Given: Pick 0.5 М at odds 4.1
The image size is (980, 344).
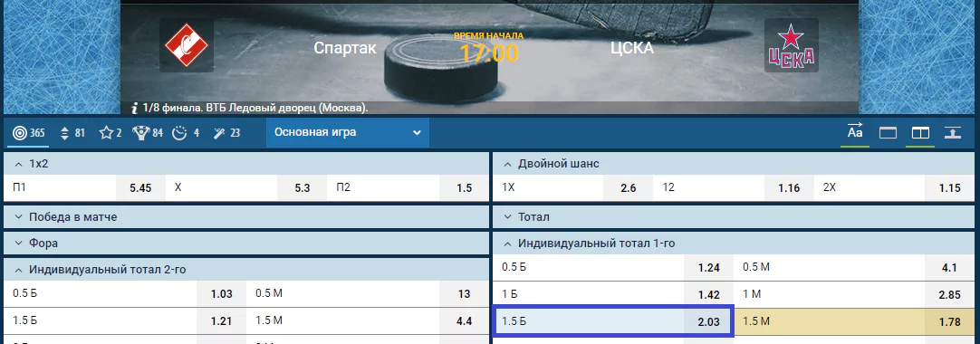Looking at the screenshot, I should [x=855, y=267].
